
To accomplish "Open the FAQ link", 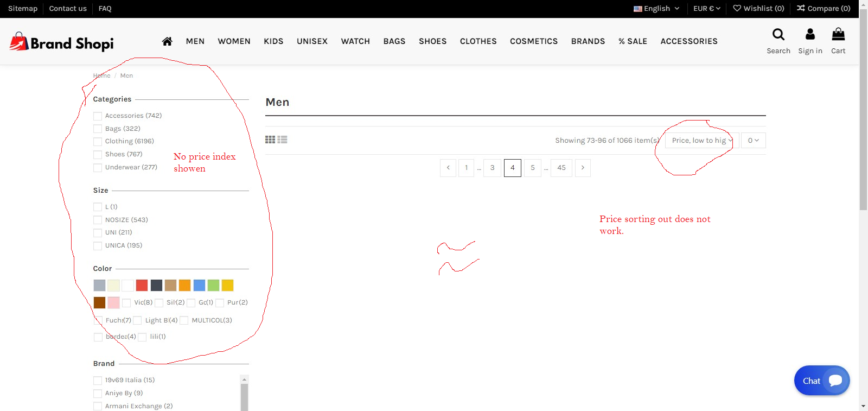I will [105, 8].
